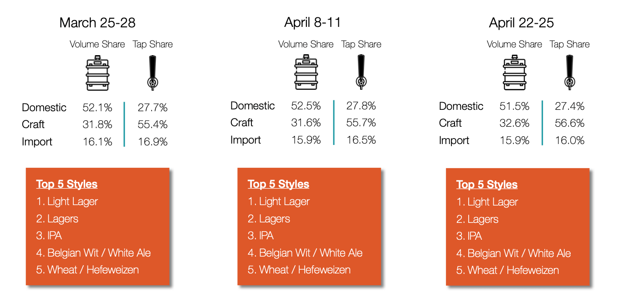Click Domestic volume share 52.5% value
This screenshot has height=299, width=644.
click(x=306, y=106)
